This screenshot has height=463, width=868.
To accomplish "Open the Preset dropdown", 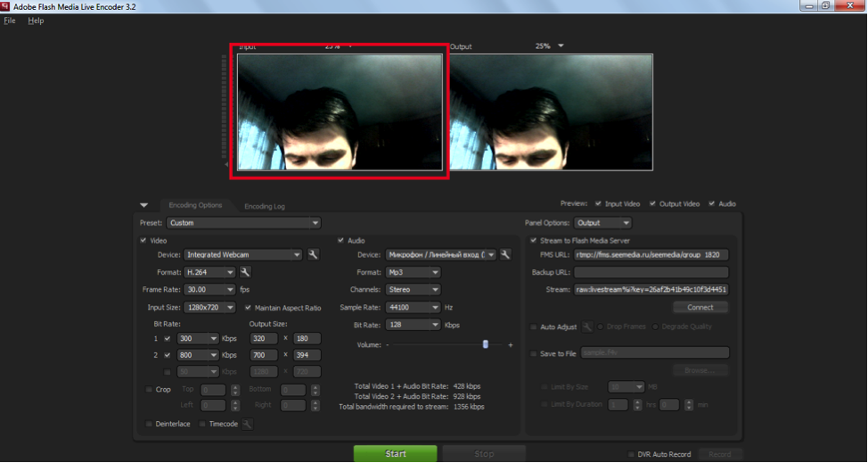I will 243,223.
